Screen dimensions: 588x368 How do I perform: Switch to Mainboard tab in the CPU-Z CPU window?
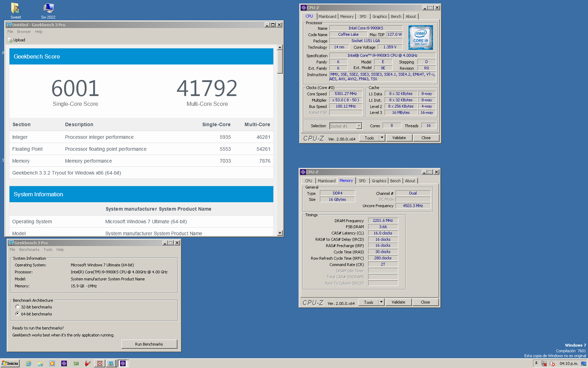(327, 16)
